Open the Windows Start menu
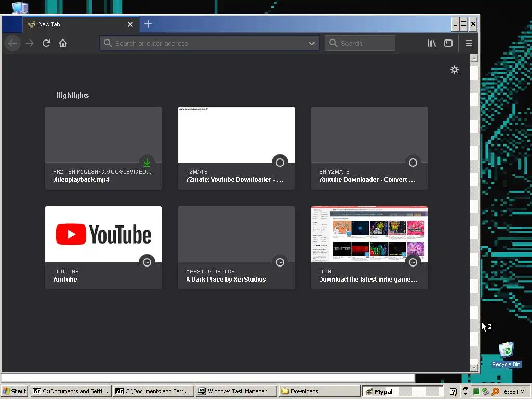This screenshot has width=532, height=399. point(14,391)
